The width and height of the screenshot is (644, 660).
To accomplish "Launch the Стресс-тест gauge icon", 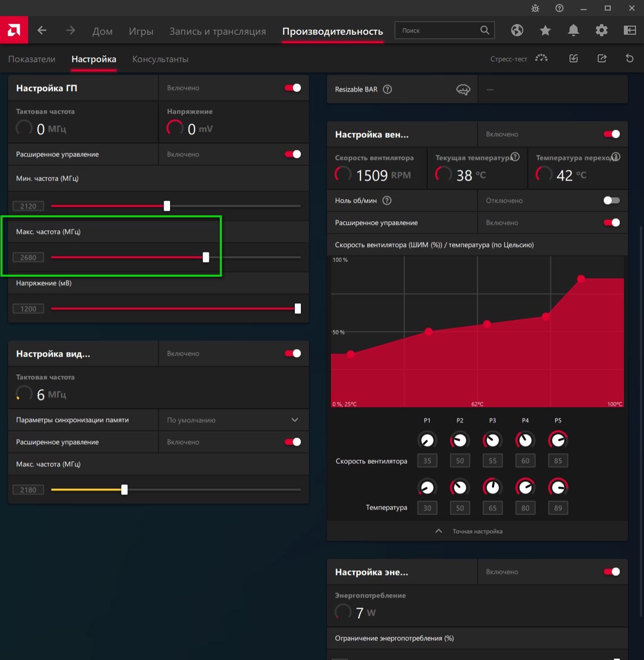I will click(541, 58).
